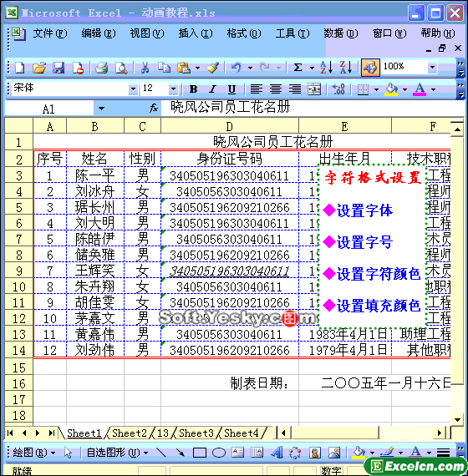Sort ascending A to Z
Screen dimensions: 468x476
pos(327,68)
